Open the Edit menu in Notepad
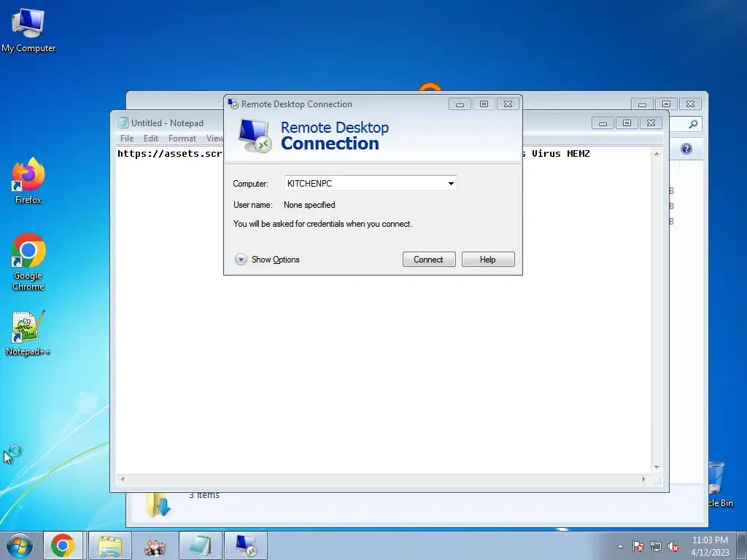This screenshot has width=747, height=560. coord(150,138)
